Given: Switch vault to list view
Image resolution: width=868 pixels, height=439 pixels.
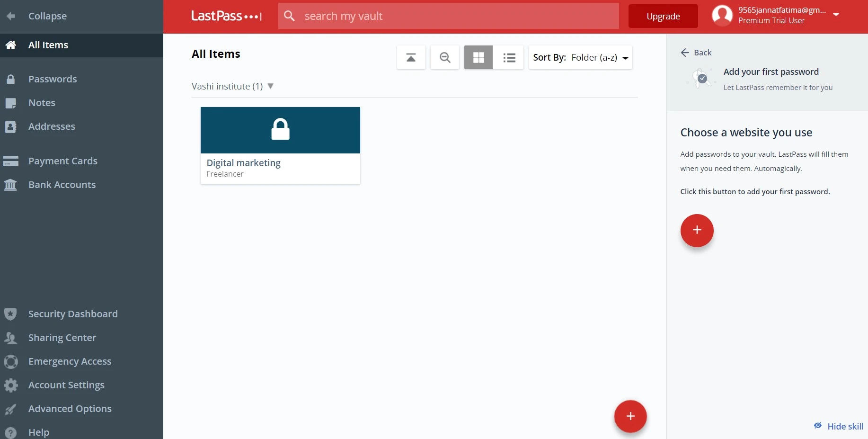Looking at the screenshot, I should (x=509, y=57).
